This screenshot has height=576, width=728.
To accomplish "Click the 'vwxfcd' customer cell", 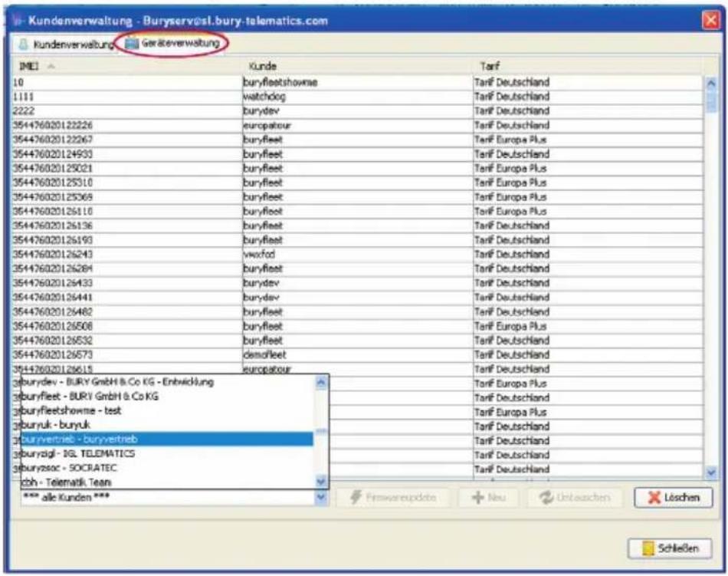I will pos(358,254).
